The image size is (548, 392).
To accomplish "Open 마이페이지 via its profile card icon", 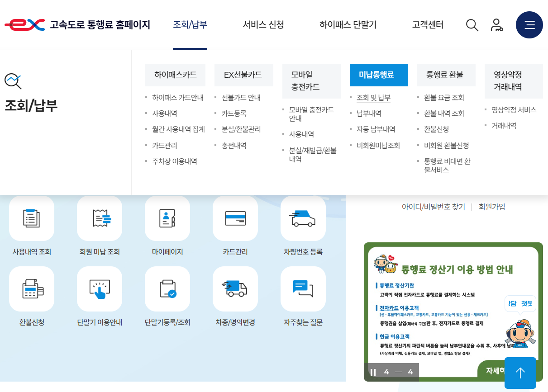I will 167,218.
